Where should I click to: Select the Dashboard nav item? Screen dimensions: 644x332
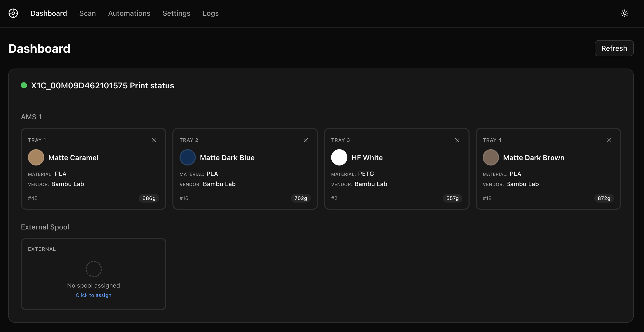tap(49, 13)
